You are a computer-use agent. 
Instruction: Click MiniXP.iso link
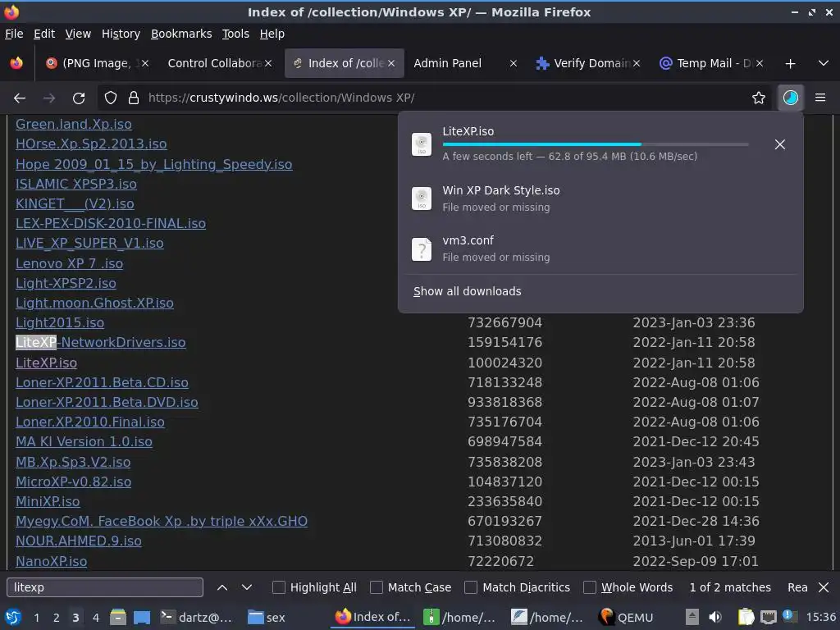click(48, 501)
